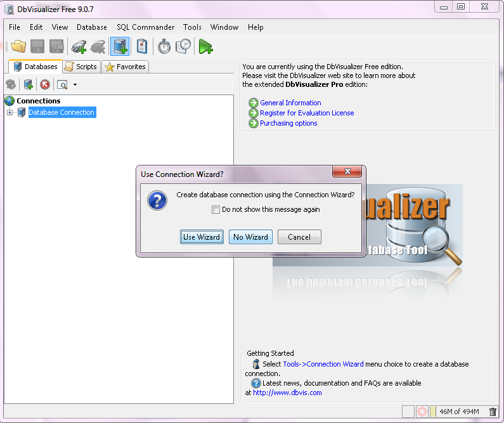The width and height of the screenshot is (504, 423).
Task: Open the SQL Commander menu
Action: click(146, 27)
